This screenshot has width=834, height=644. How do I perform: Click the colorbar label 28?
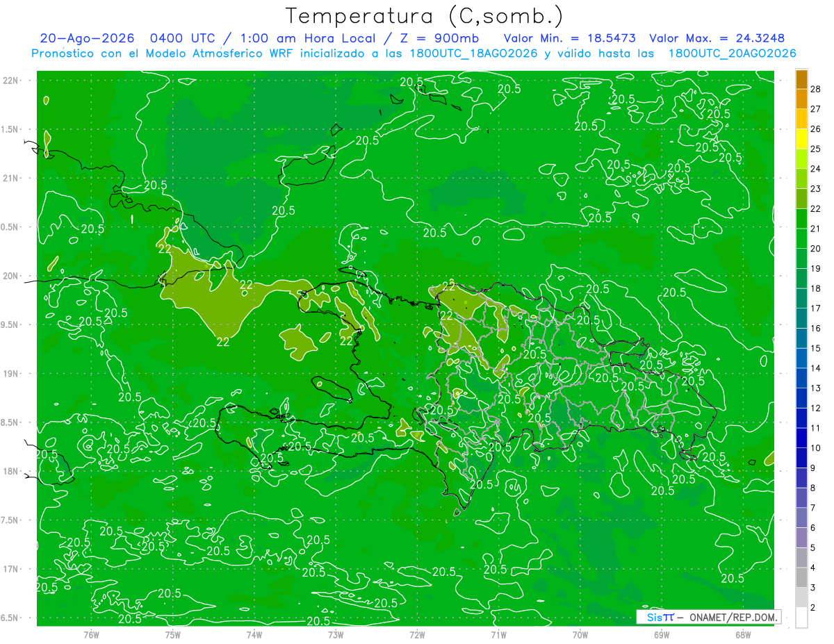[816, 89]
